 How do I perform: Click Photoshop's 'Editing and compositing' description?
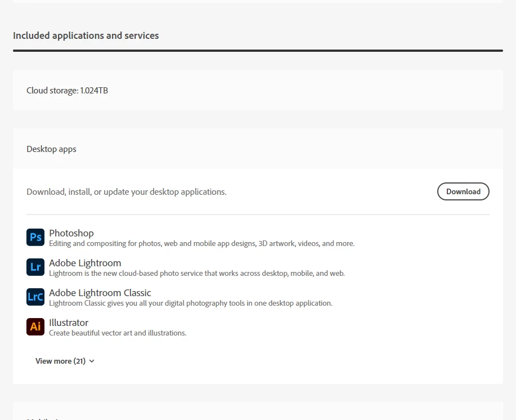coord(201,244)
